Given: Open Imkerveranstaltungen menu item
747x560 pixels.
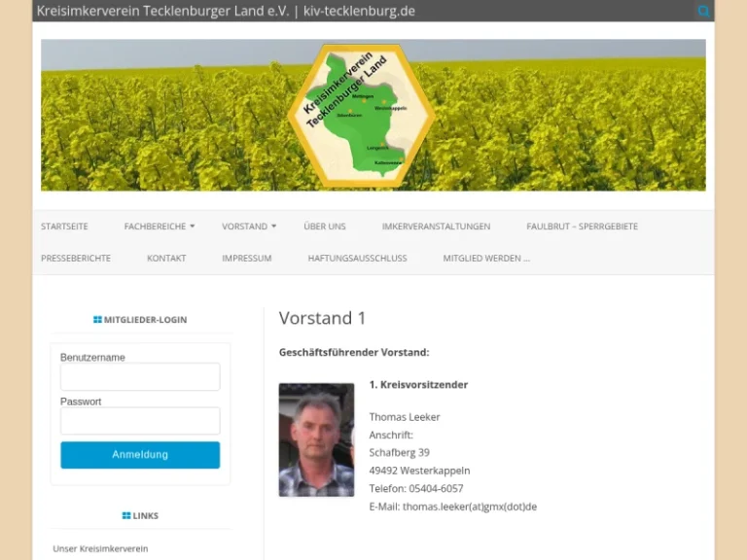Looking at the screenshot, I should pos(436,227).
